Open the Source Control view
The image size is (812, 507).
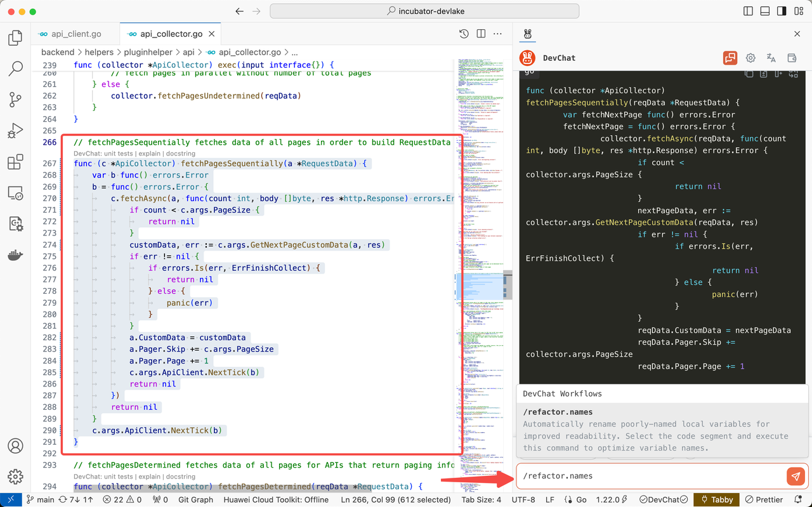(x=15, y=100)
